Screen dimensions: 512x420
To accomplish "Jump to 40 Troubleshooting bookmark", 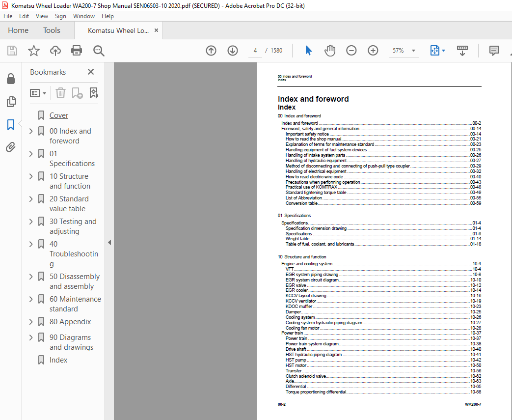I will (x=74, y=253).
